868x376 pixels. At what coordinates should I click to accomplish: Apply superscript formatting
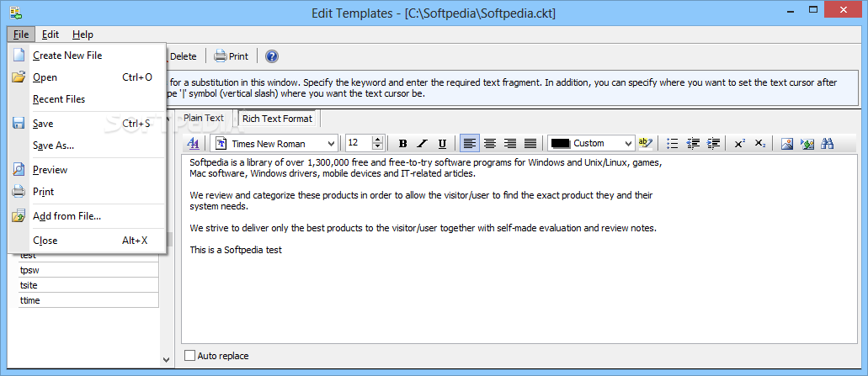pyautogui.click(x=739, y=144)
